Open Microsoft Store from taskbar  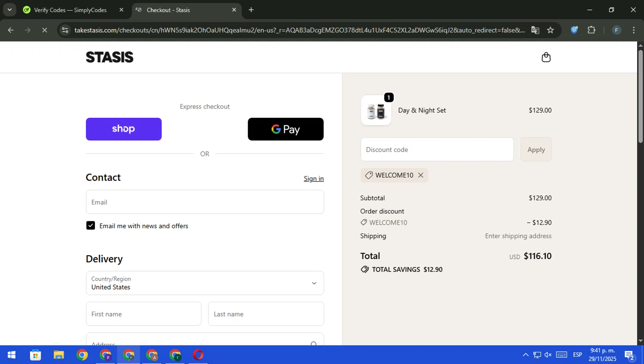[x=35, y=355]
